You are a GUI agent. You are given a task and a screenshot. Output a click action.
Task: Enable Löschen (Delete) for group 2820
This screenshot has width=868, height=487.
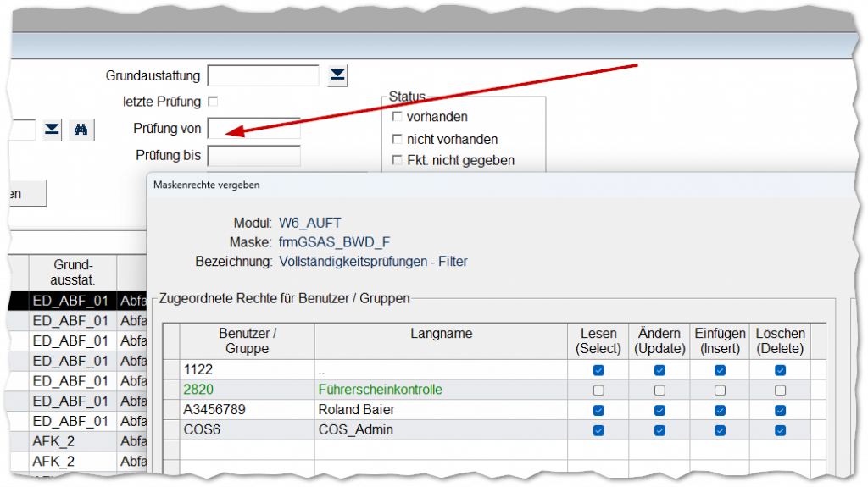click(x=780, y=390)
